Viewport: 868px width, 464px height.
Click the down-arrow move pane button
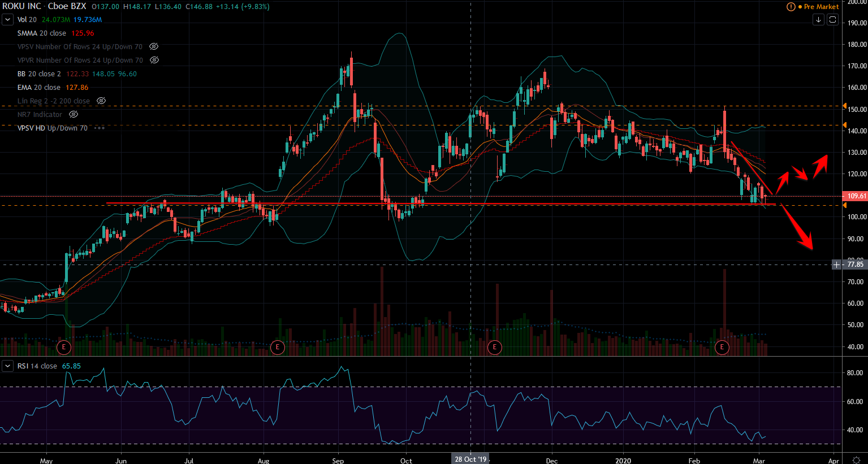pyautogui.click(x=818, y=20)
